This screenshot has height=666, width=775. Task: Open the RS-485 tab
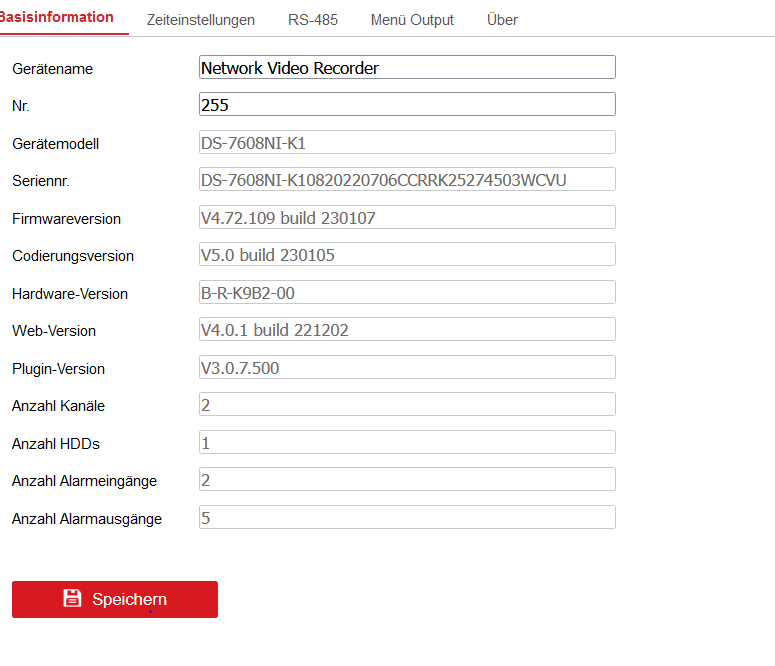[312, 20]
